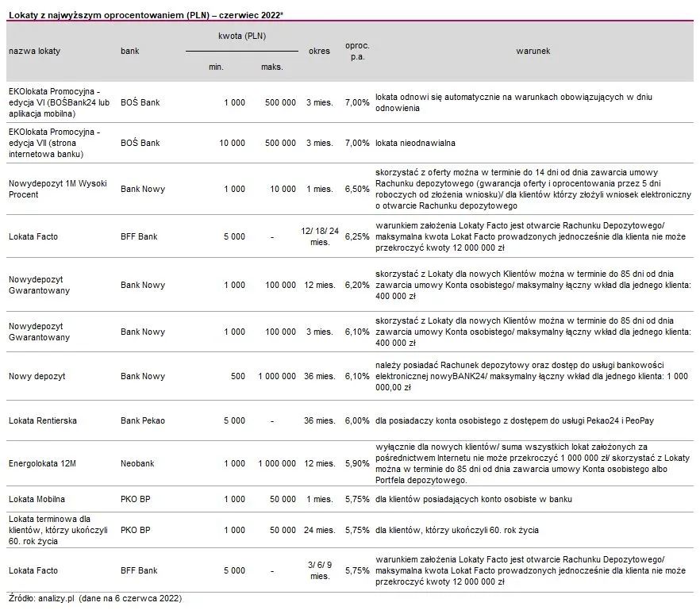
Task: Click 'BOŚ Bank' in edycja VI row
Action: [140, 102]
